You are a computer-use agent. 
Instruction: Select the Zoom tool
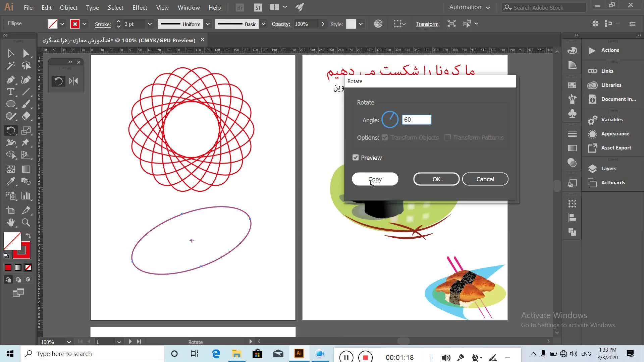coord(26,222)
